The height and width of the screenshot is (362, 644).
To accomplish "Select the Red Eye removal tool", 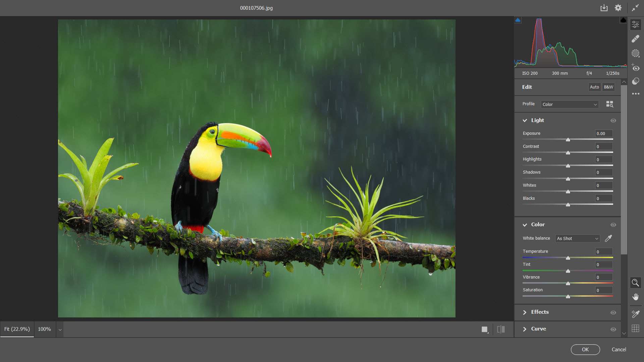I will coord(635,67).
